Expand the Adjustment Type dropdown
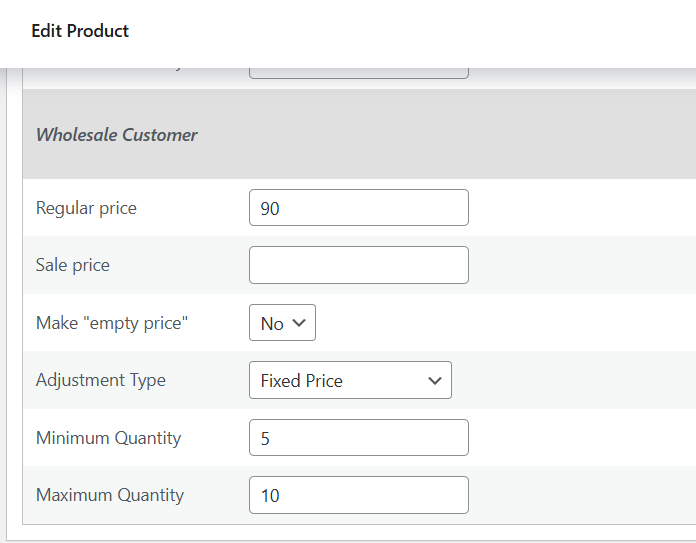Screen dimensions: 696x543 (x=349, y=380)
